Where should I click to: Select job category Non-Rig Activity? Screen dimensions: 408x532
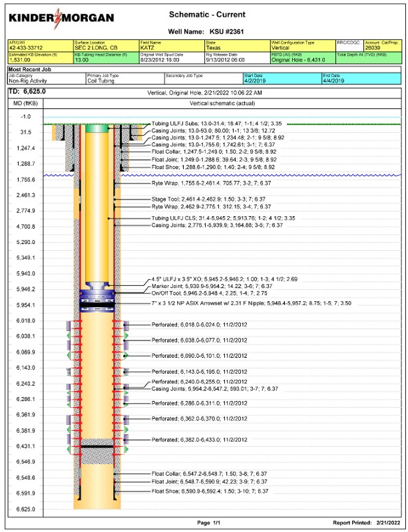tap(27, 81)
